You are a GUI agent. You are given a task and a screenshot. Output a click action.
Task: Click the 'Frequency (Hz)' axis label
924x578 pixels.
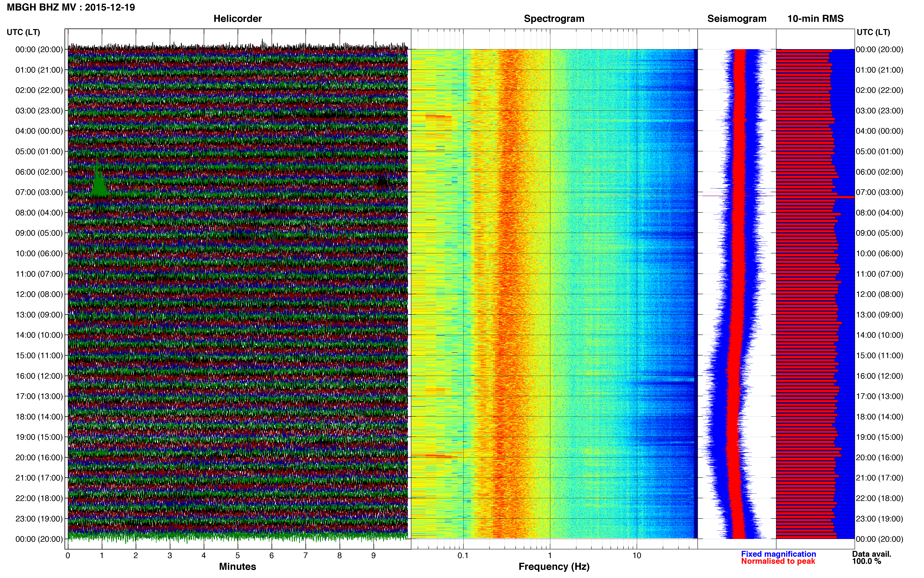(554, 567)
